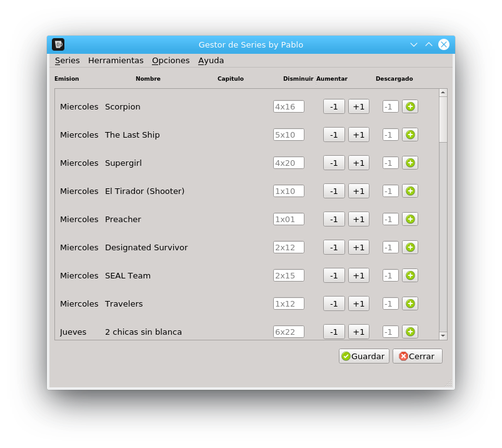Click the vertical scrollbar thumb
The width and height of the screenshot is (502, 448).
point(443,120)
